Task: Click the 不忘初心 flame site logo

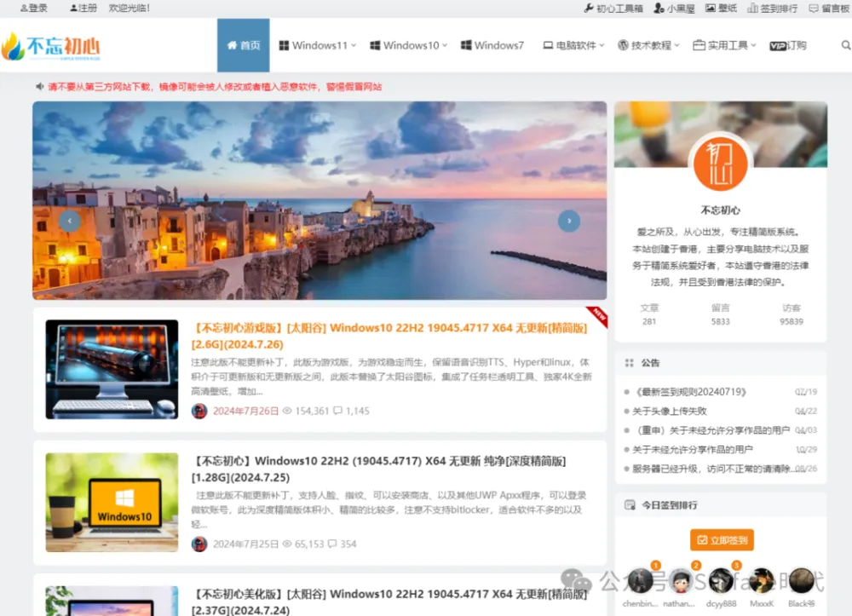Action: (x=50, y=46)
